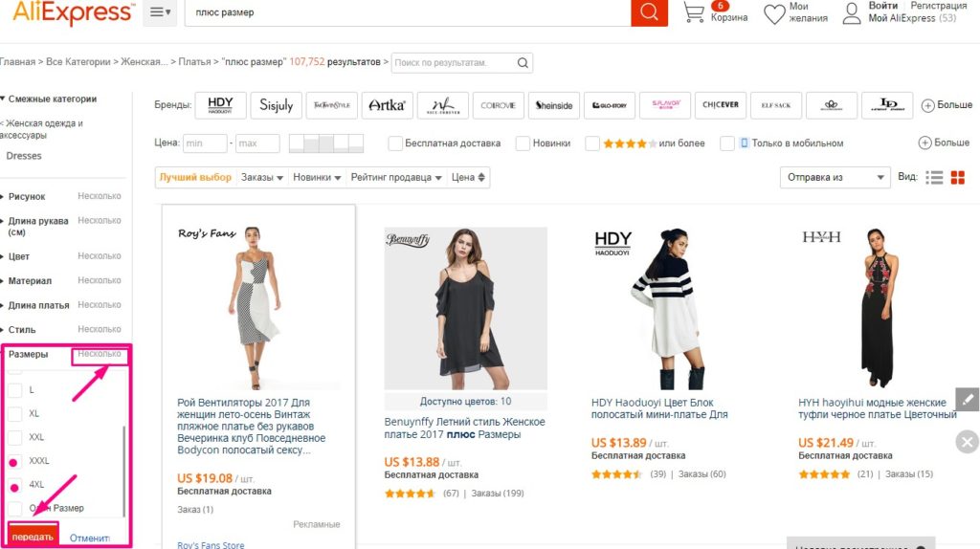Enable the Бесплатная доставка checkbox
This screenshot has width=980, height=549.
pyautogui.click(x=395, y=143)
